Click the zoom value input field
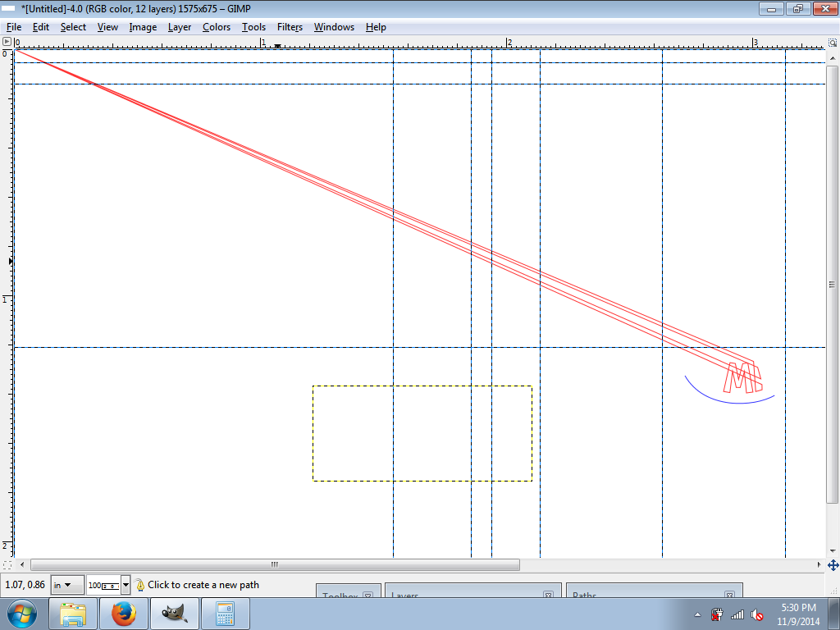Viewport: 840px width, 630px height. point(103,585)
